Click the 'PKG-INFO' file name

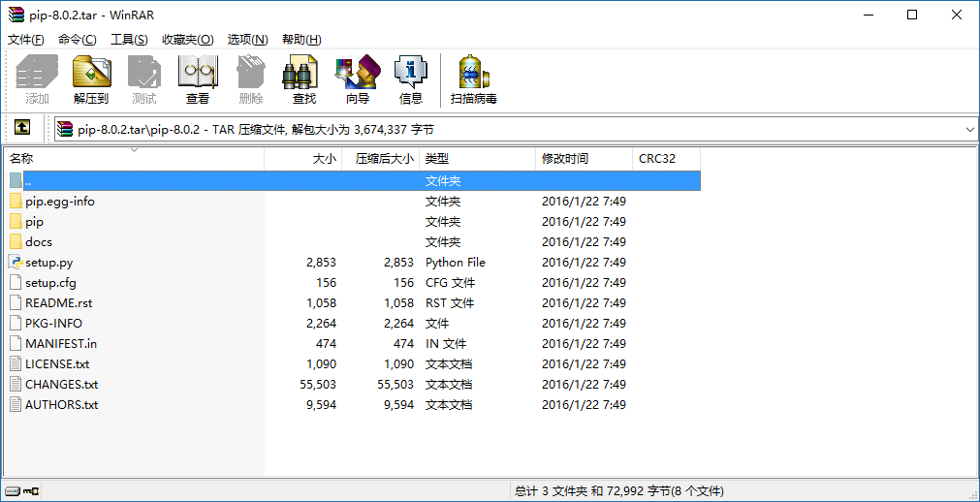(53, 324)
